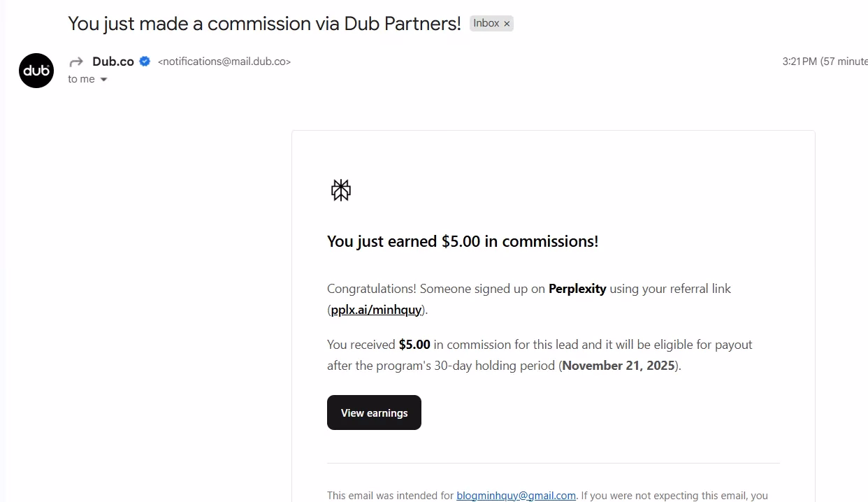This screenshot has width=868, height=502.
Task: Open the blogminhquy@gmail.com email link
Action: [x=516, y=496]
